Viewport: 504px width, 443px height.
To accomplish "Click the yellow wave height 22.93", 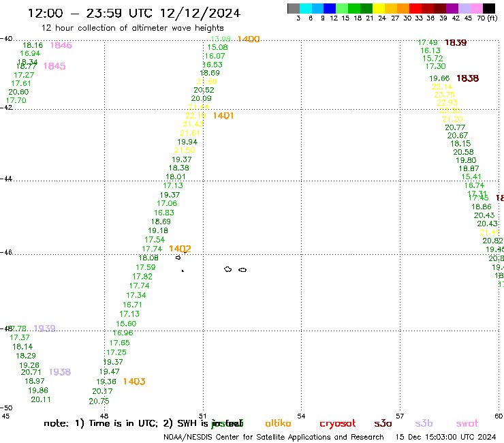I will 447,103.
